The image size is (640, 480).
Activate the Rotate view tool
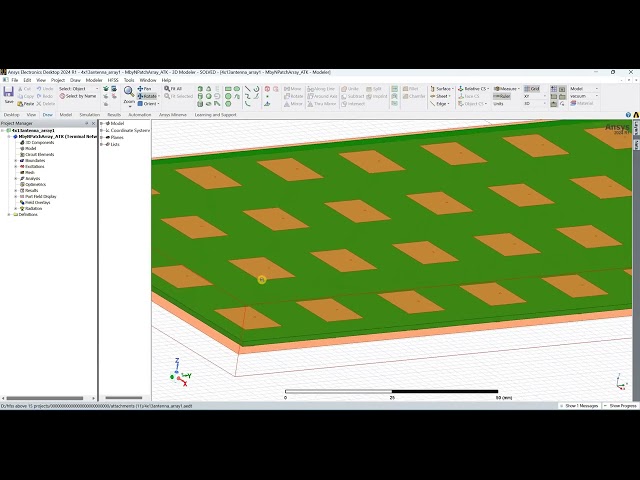coord(147,96)
